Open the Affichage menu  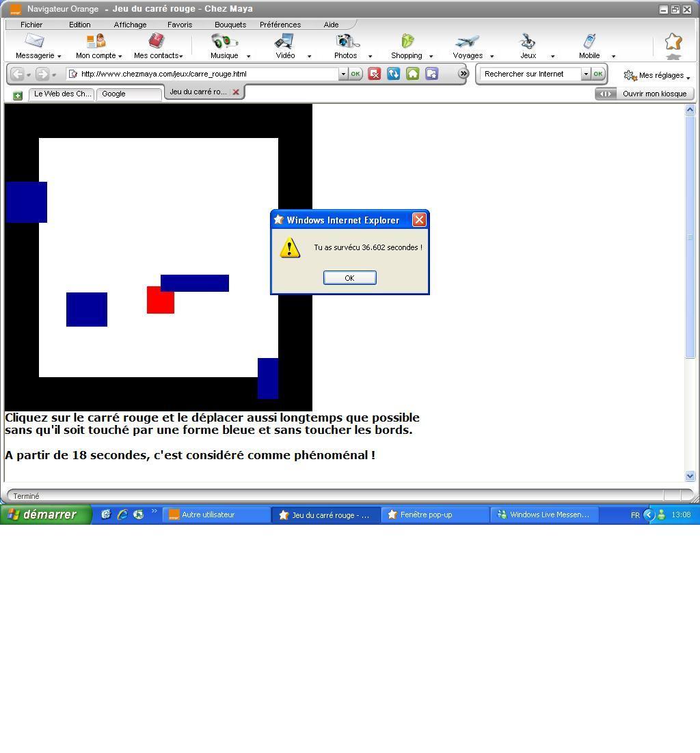130,25
